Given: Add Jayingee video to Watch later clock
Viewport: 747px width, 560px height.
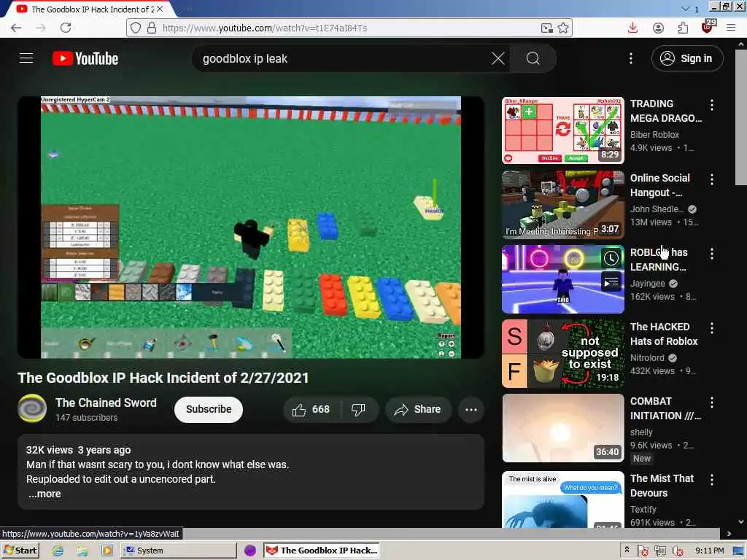Looking at the screenshot, I should coord(611,258).
